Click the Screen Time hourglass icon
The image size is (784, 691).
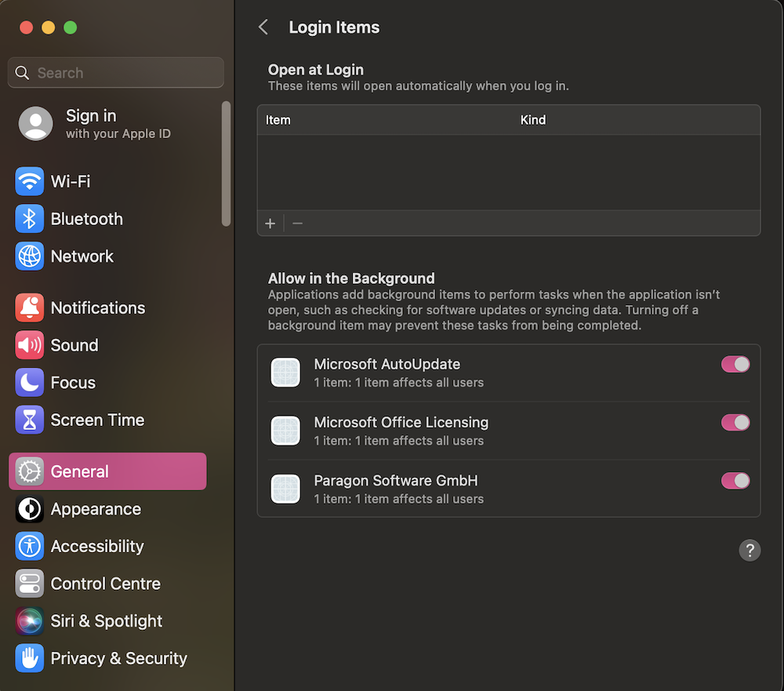(x=30, y=420)
